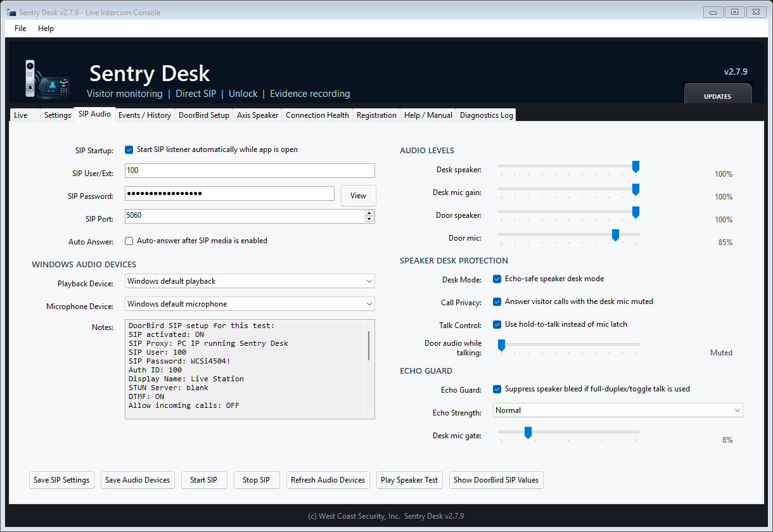Click the v2.7.9 version label
773x532 pixels.
736,72
